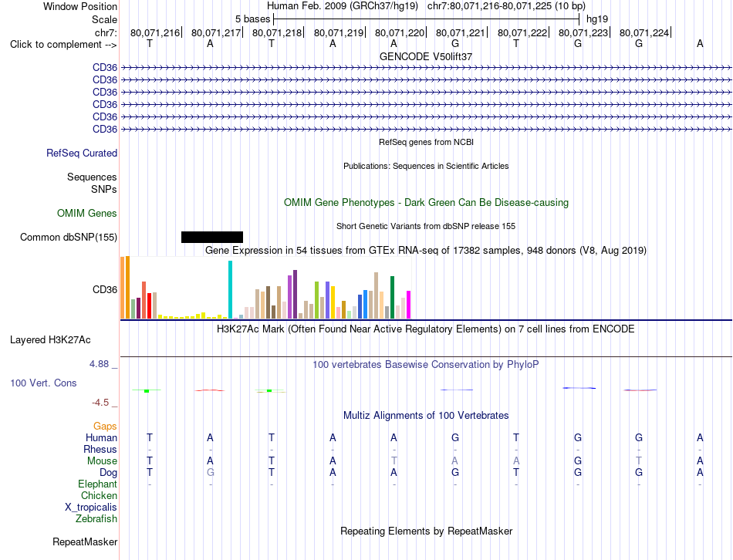
Task: Click the header window position chr7:80,071,216-80,071,225 (10 bp)
Action: coord(506,6)
